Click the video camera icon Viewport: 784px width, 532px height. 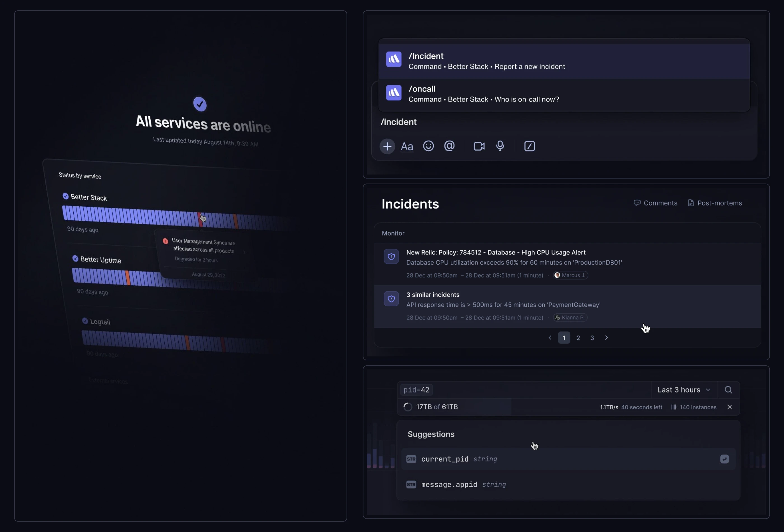[x=479, y=146]
